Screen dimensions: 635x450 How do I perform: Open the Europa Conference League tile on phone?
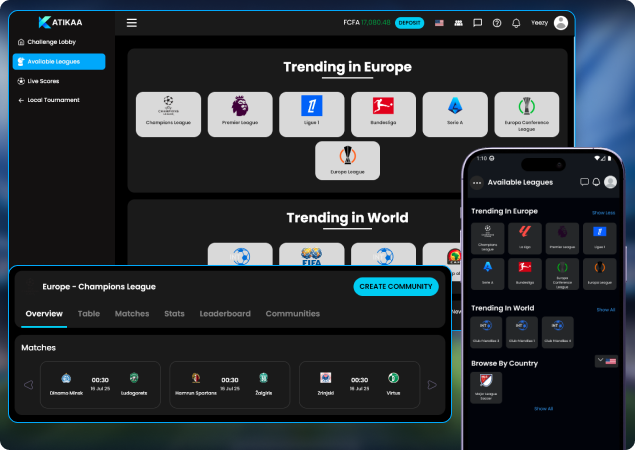coord(562,274)
